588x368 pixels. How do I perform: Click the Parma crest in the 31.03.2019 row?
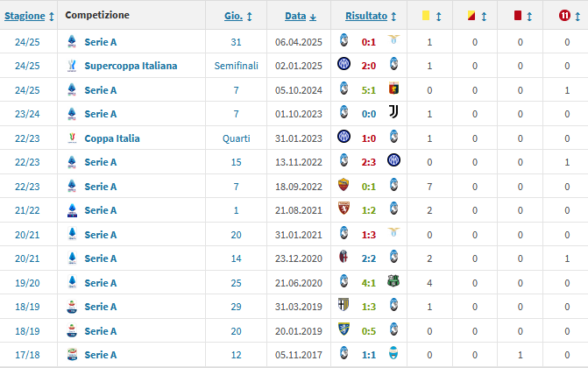[344, 307]
